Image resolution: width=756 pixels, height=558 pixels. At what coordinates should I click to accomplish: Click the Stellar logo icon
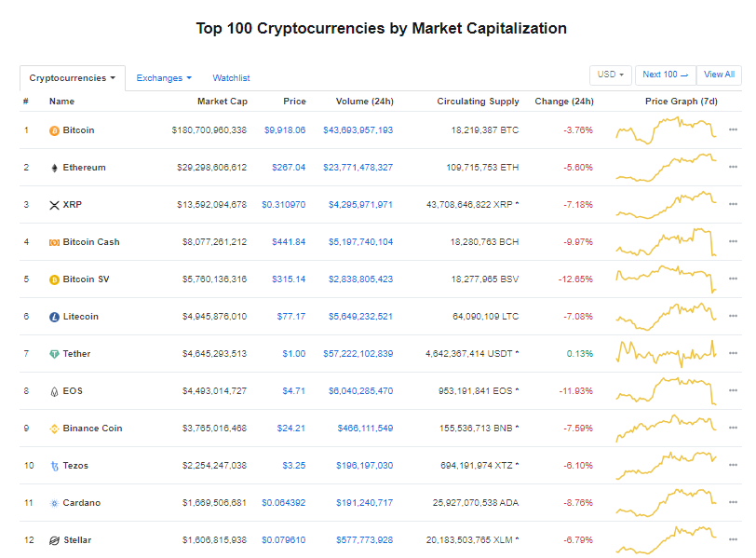pos(55,540)
